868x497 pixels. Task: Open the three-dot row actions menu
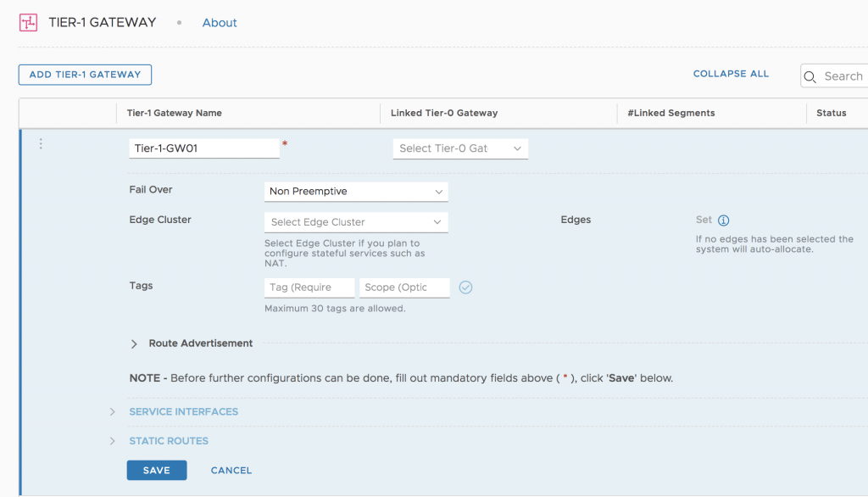[41, 144]
